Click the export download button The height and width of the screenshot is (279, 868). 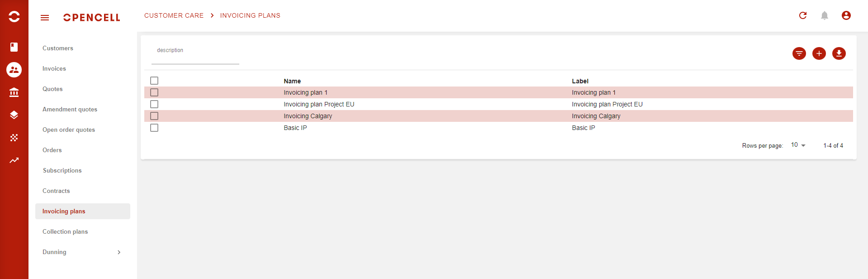pyautogui.click(x=839, y=53)
